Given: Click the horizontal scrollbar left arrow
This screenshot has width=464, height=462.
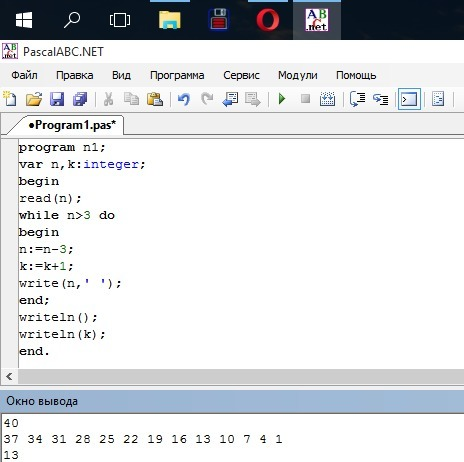Looking at the screenshot, I should 9,377.
